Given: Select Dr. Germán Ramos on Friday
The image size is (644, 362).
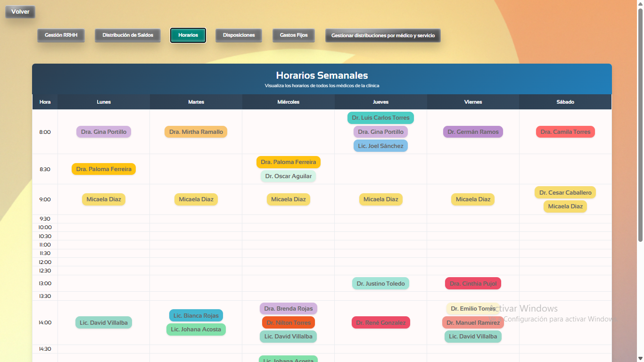Looking at the screenshot, I should pos(473,132).
